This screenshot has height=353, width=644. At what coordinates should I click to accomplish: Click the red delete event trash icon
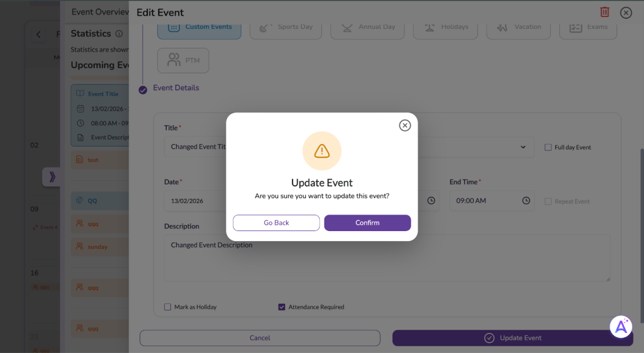click(604, 12)
